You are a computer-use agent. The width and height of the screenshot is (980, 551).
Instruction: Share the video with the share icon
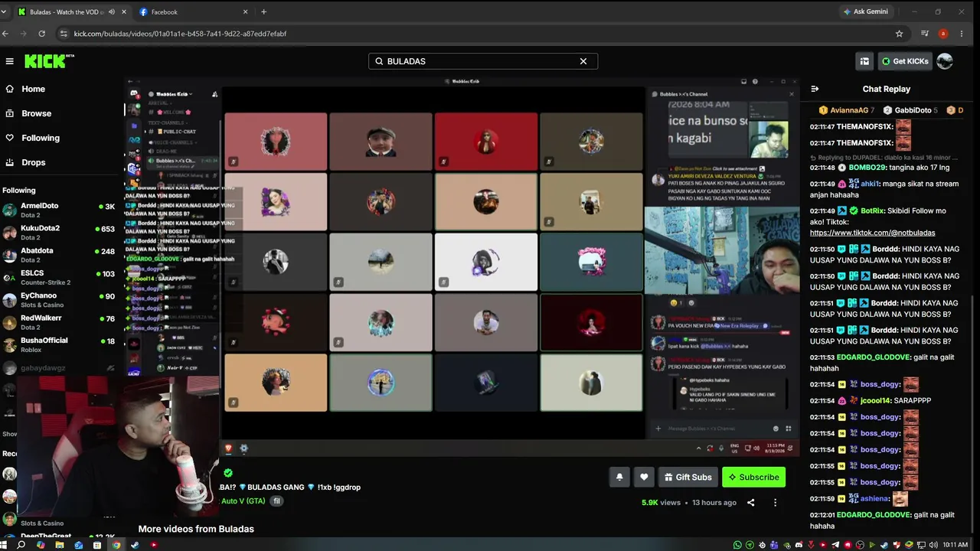(x=750, y=503)
